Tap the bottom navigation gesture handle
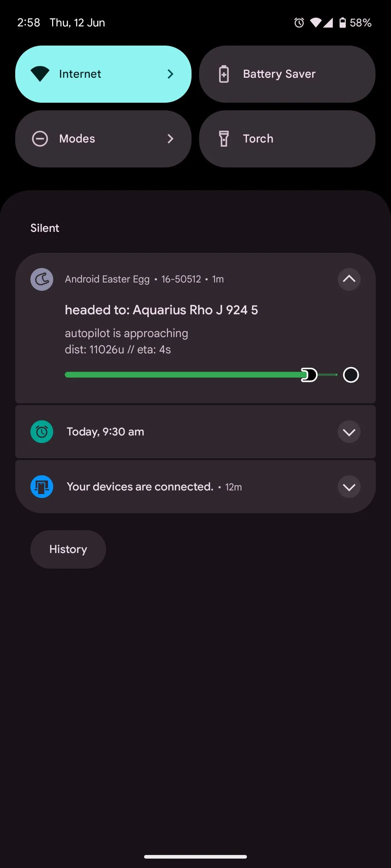Screen dimensions: 391x868 click(195, 856)
